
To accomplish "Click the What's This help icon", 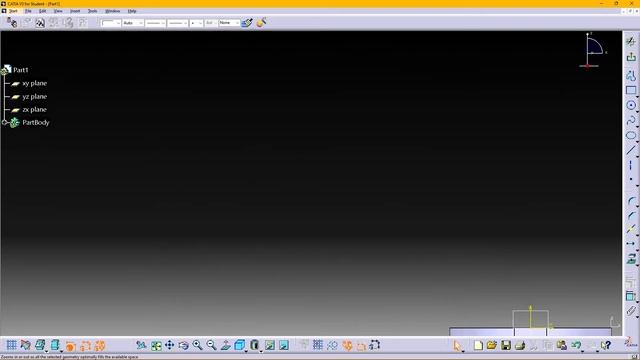I will click(606, 345).
